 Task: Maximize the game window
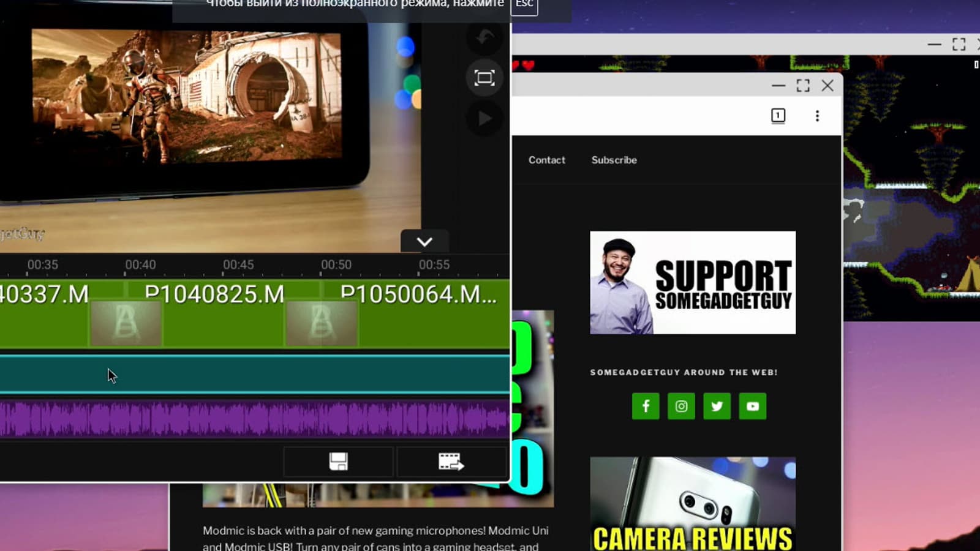point(959,44)
